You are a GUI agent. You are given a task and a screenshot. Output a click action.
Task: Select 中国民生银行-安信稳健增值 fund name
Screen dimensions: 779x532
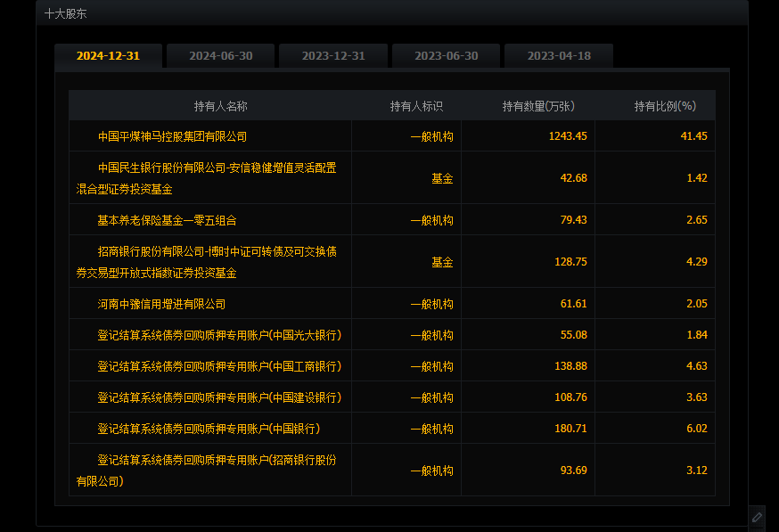point(206,178)
